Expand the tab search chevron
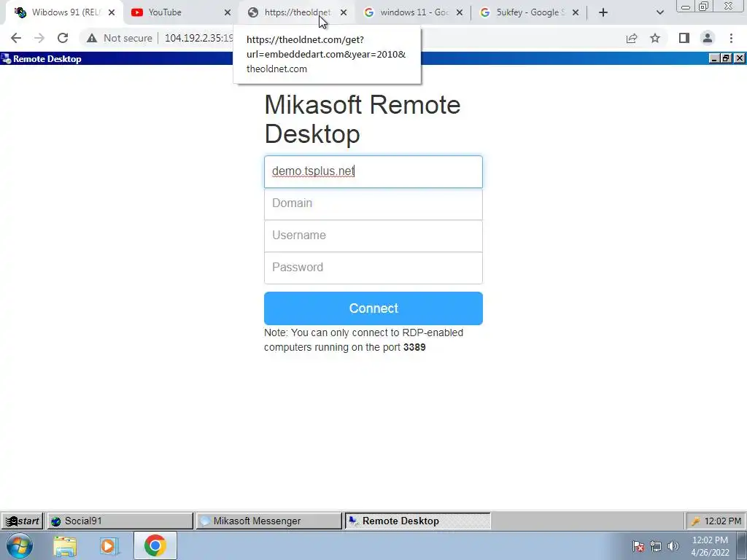Image resolution: width=747 pixels, height=560 pixels. pos(659,12)
